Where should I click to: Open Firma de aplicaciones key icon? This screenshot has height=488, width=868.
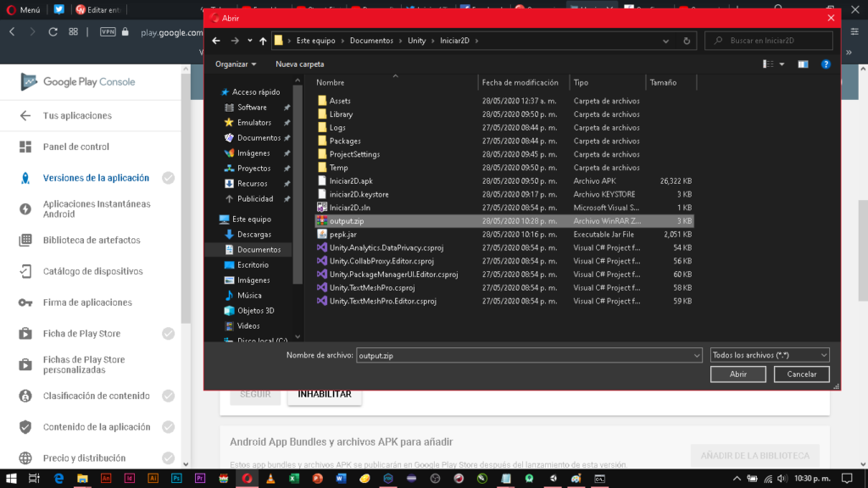(x=25, y=302)
